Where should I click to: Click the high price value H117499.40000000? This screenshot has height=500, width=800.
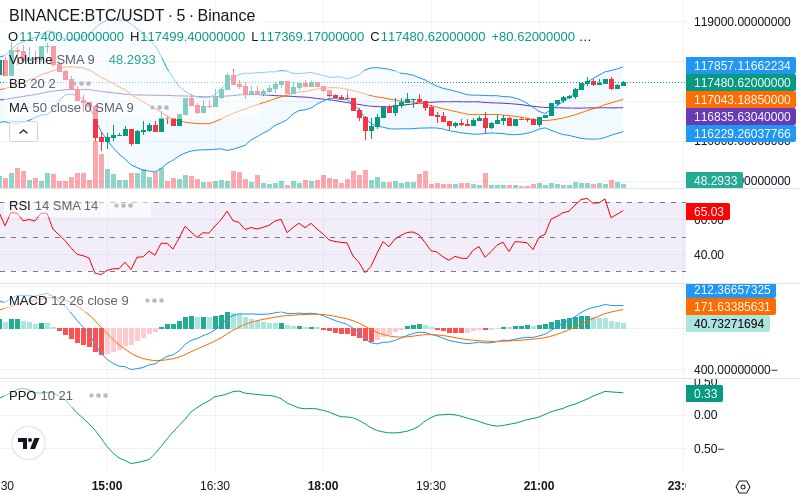pyautogui.click(x=187, y=37)
